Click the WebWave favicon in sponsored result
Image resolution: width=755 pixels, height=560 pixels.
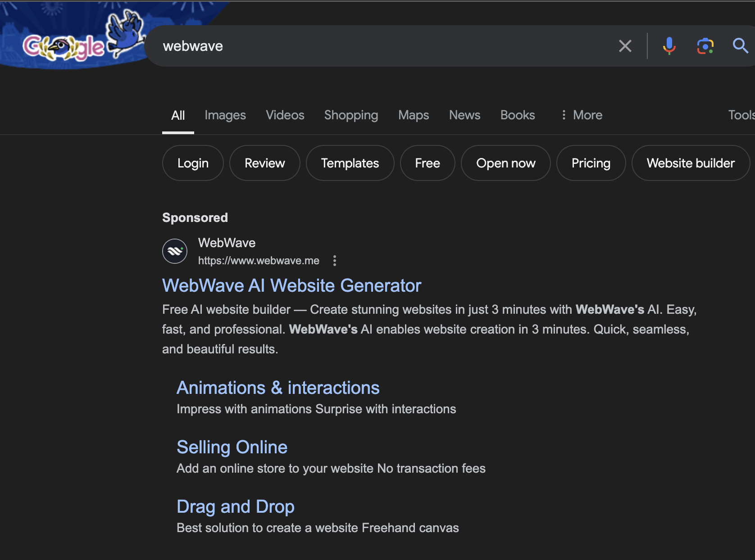175,251
